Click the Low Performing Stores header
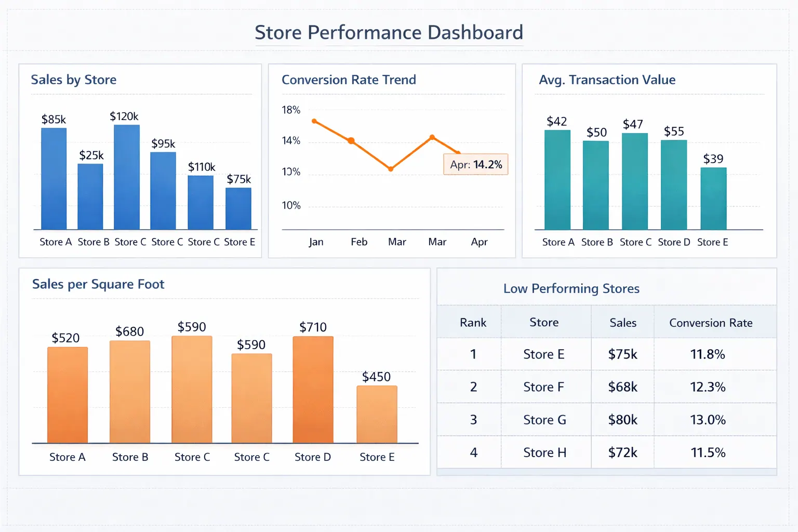The image size is (798, 532). pyautogui.click(x=571, y=288)
